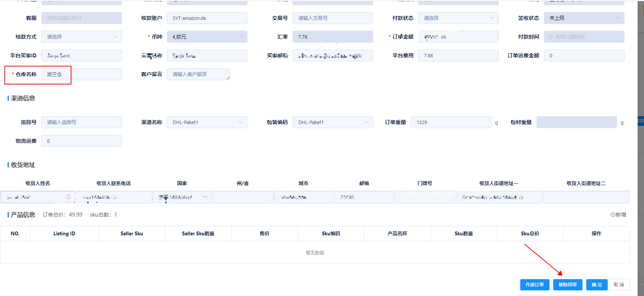Click the 作废订单 button
Viewport: 644px width, 296px height.
tap(534, 285)
